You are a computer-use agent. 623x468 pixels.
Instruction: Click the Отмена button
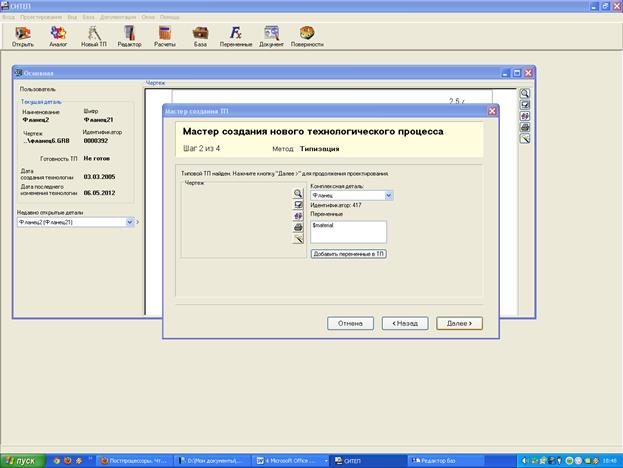[x=350, y=323]
